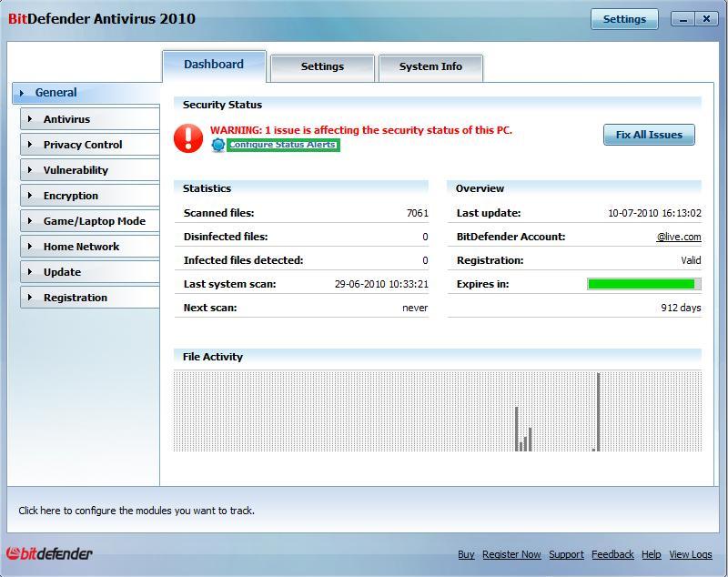Click the 912 days expiry text
Image resolution: width=728 pixels, height=577 pixels.
(x=681, y=308)
